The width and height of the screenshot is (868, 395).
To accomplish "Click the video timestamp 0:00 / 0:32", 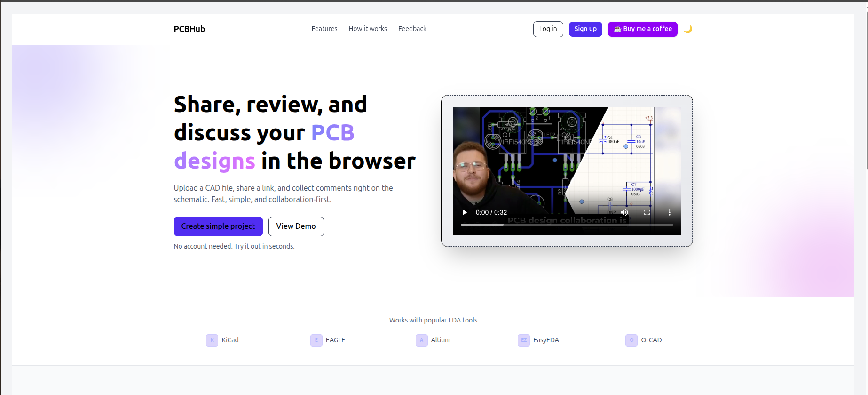I will click(x=491, y=212).
